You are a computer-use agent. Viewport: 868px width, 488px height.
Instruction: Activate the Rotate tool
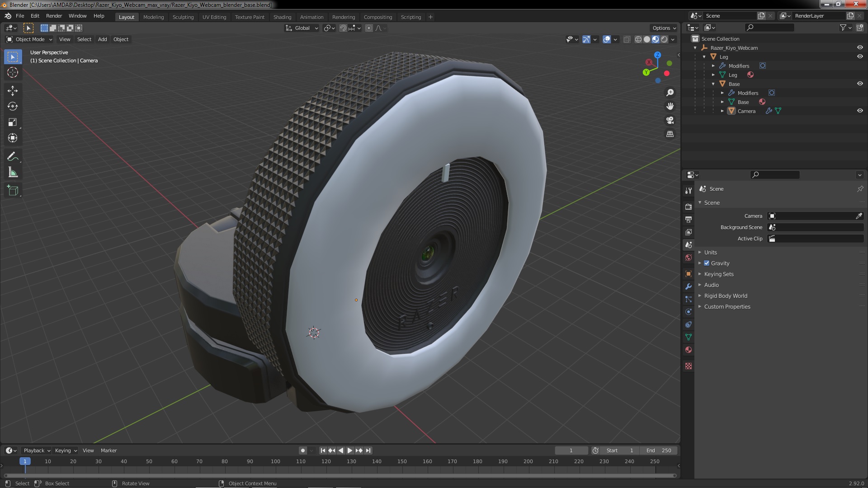click(x=13, y=106)
